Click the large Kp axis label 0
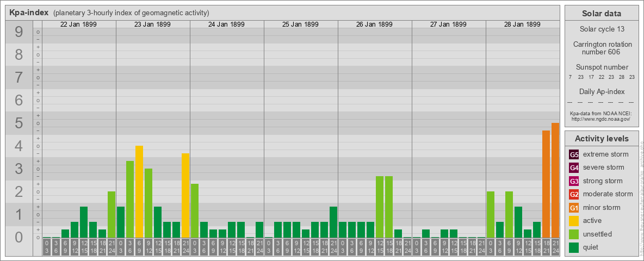644x261 pixels. tap(19, 237)
